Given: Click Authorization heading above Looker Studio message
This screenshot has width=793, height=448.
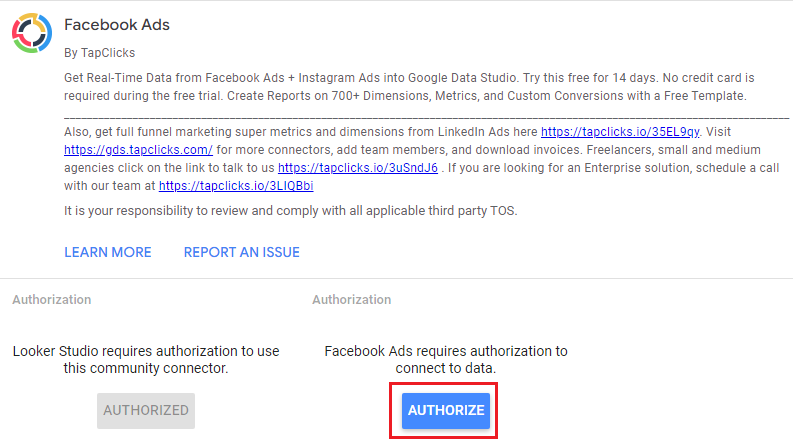Looking at the screenshot, I should [x=52, y=300].
